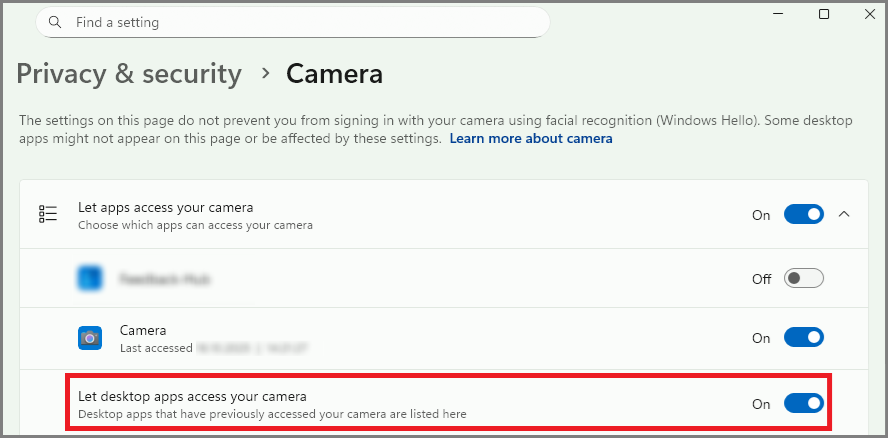Click the Let desktop apps access your camera text
Viewport: 888px width, 438px height.
point(192,397)
